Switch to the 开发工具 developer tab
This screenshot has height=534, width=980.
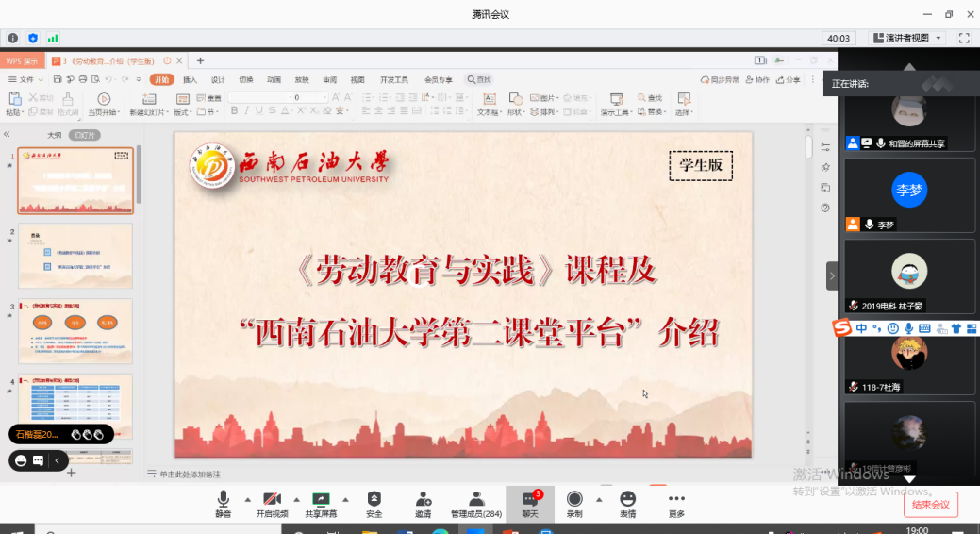tap(393, 79)
